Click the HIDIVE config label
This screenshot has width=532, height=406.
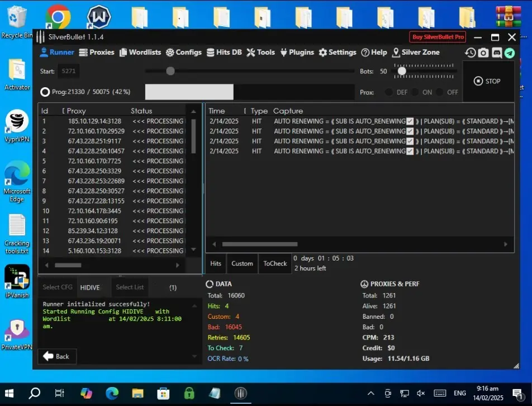point(90,287)
